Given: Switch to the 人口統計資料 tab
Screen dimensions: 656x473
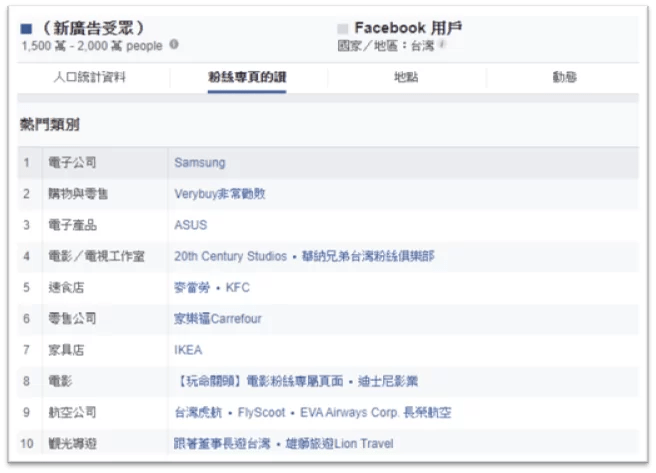Looking at the screenshot, I should pyautogui.click(x=90, y=77).
